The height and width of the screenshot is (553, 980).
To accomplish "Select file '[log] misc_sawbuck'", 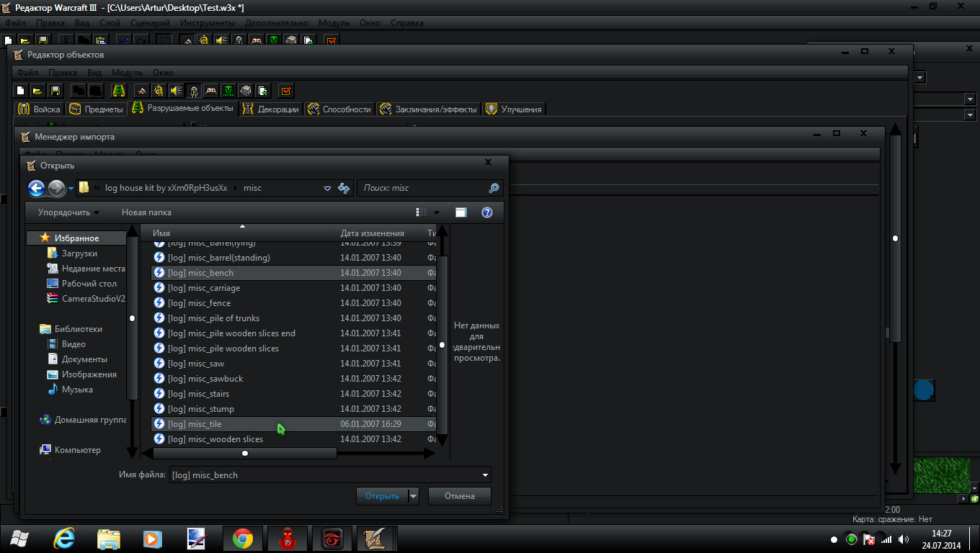I will (x=293, y=379).
